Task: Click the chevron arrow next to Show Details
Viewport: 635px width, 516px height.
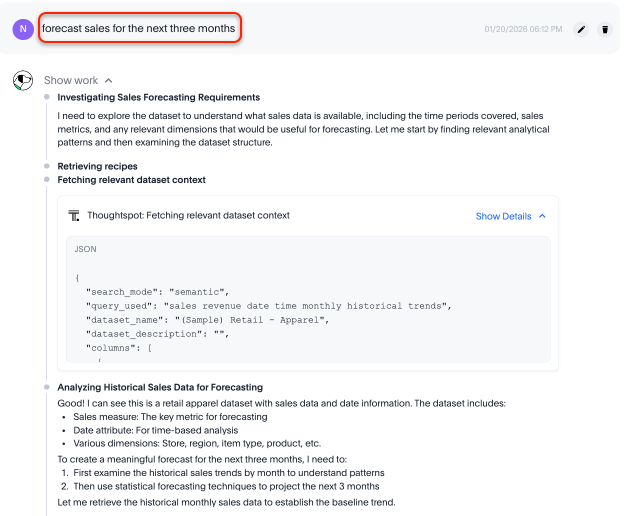Action: pyautogui.click(x=543, y=216)
